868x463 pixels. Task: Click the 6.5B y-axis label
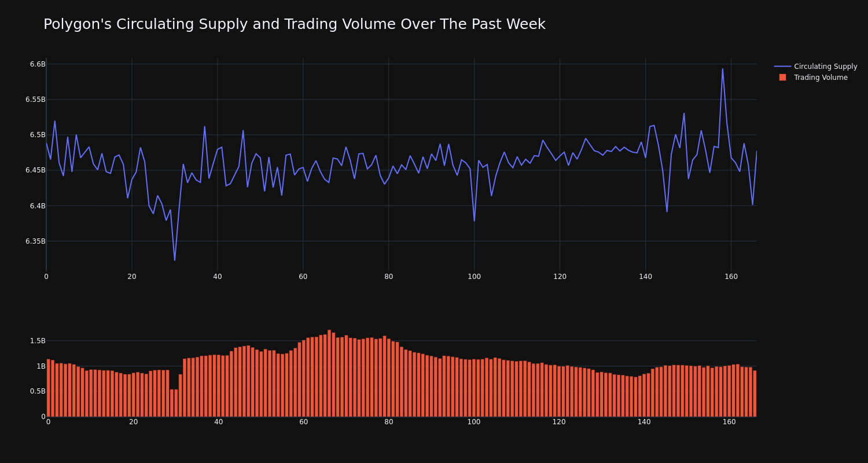tap(38, 135)
